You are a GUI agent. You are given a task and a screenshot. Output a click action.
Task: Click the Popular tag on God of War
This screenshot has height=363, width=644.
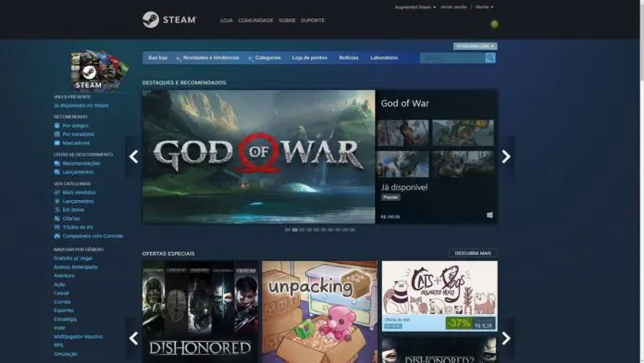click(390, 197)
